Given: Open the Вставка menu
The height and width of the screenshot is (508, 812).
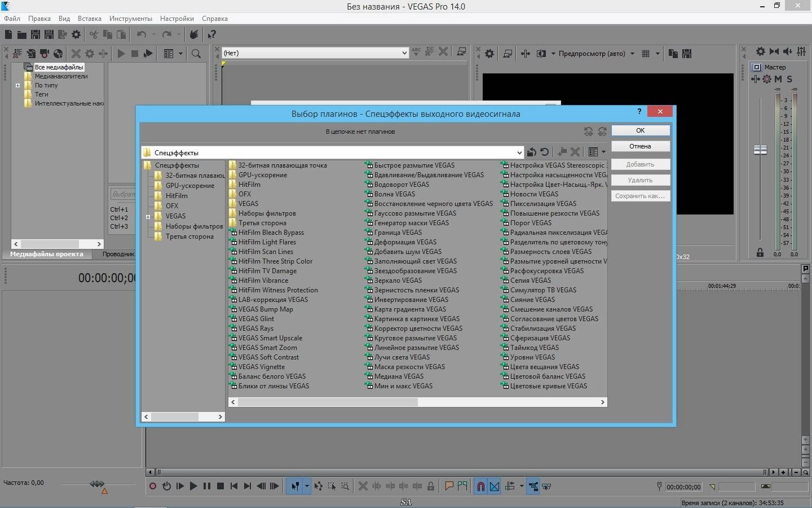Looking at the screenshot, I should 90,19.
